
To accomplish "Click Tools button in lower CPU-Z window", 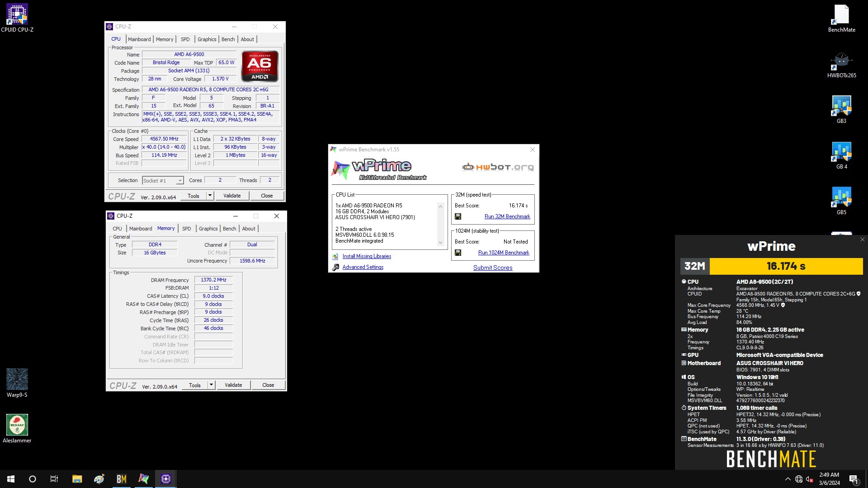I will pos(195,385).
